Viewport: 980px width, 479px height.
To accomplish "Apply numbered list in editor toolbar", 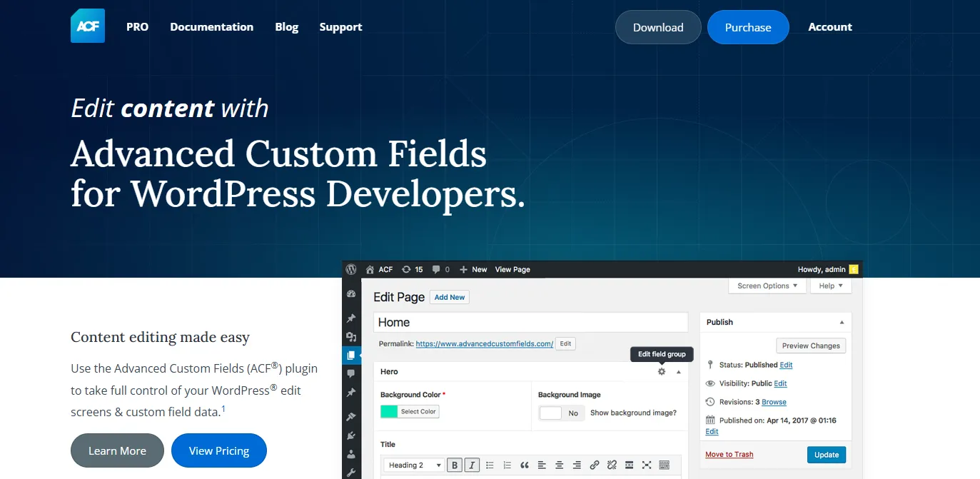I will click(507, 465).
